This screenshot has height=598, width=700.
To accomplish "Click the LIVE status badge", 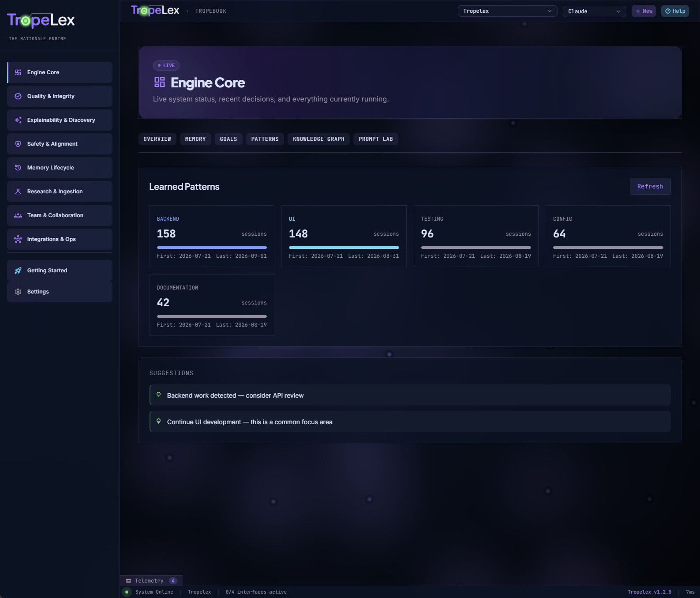I will tap(166, 65).
